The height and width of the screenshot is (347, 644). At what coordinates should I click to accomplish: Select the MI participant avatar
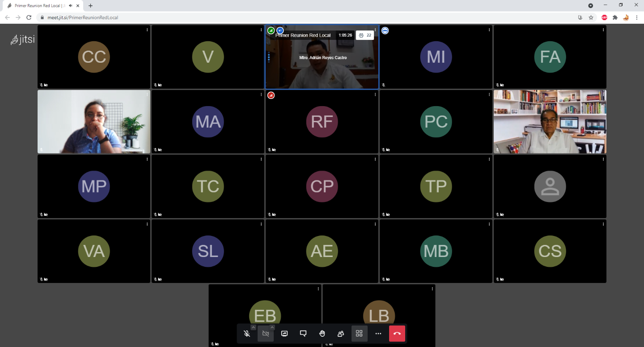click(436, 57)
